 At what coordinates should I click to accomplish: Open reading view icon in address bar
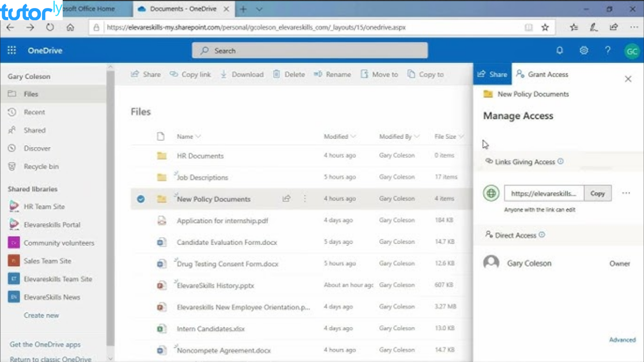coord(528,27)
